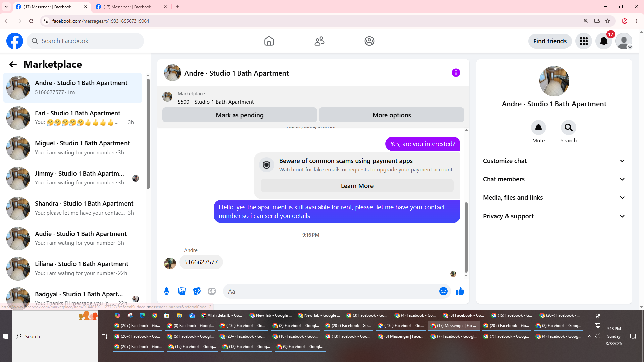Image resolution: width=644 pixels, height=362 pixels.
Task: Bookmark this page with the star icon
Action: click(608, 21)
